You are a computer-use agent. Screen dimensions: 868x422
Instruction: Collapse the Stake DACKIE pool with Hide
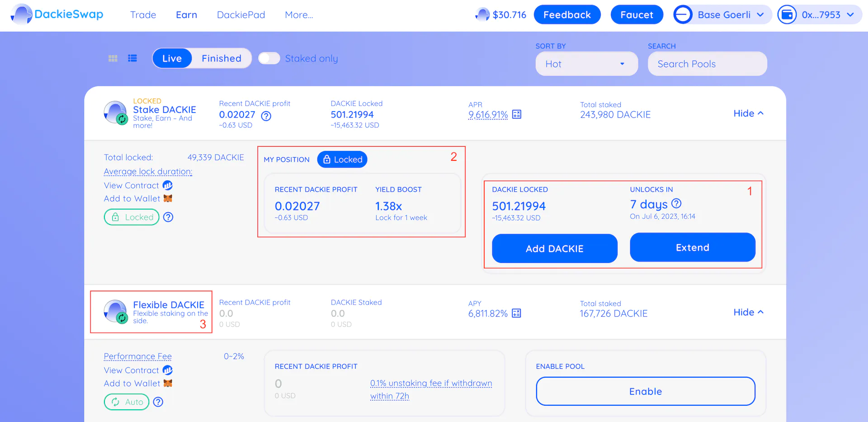[x=748, y=113]
